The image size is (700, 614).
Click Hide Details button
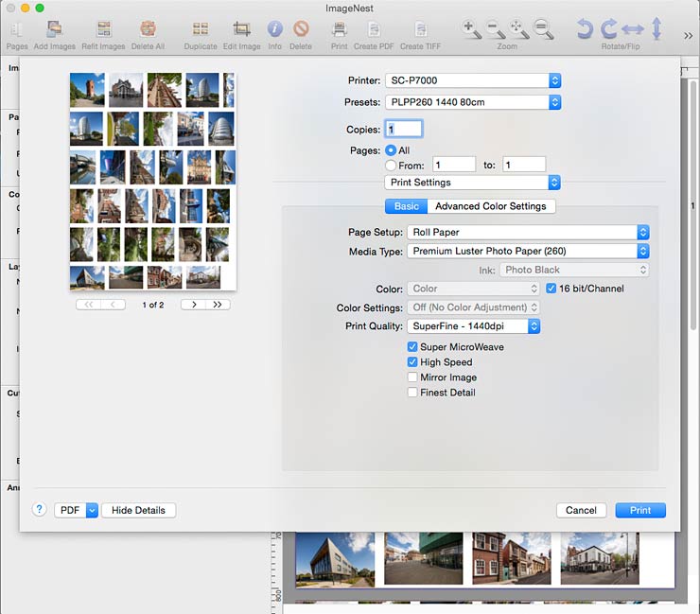tap(138, 510)
